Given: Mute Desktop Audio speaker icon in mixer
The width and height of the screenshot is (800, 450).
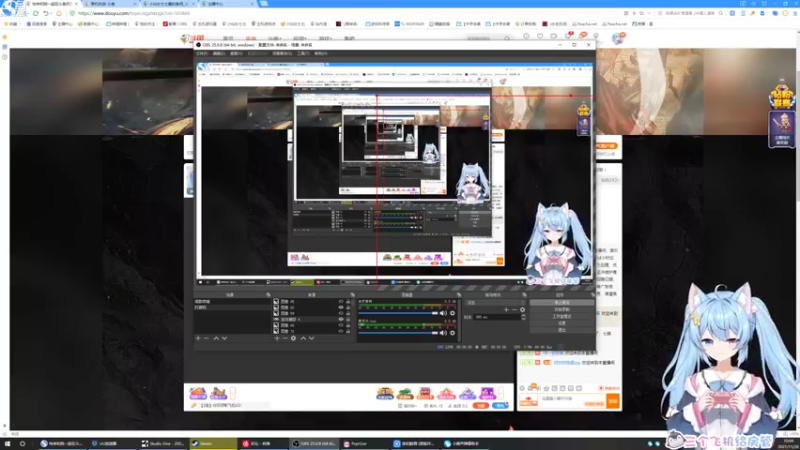Looking at the screenshot, I should coord(443,313).
